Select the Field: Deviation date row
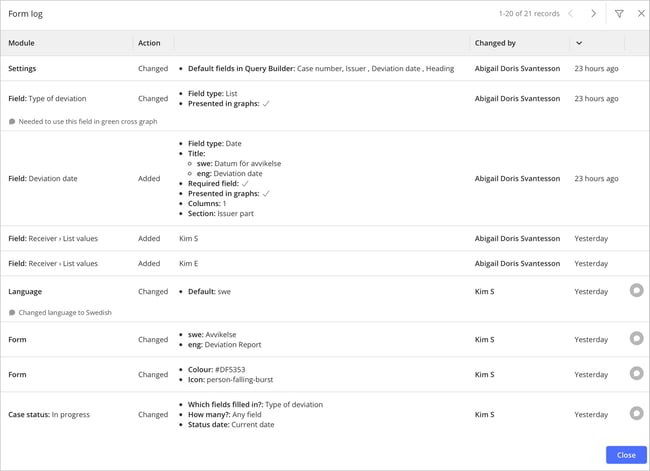 tap(43, 179)
